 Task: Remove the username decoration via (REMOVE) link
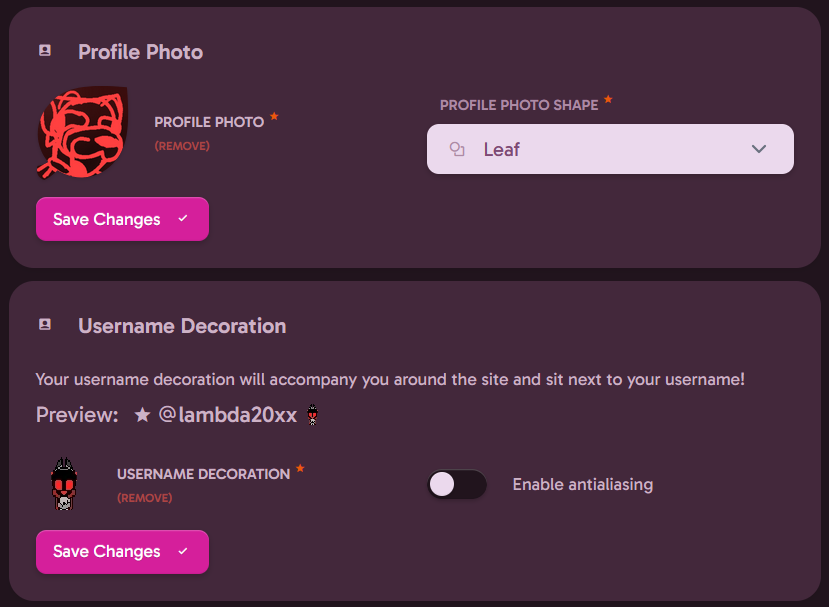pyautogui.click(x=144, y=498)
